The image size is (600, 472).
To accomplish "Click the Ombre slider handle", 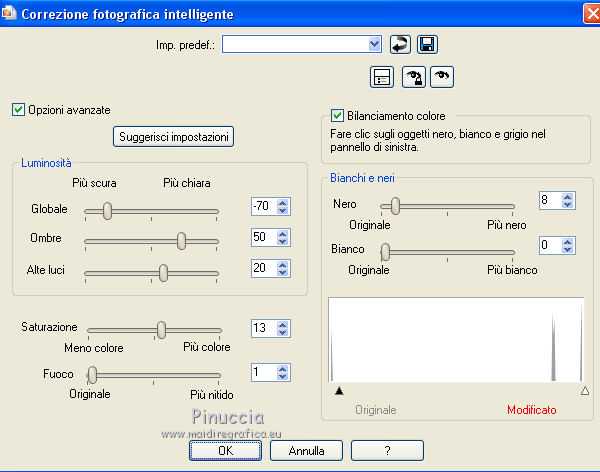I will (181, 241).
